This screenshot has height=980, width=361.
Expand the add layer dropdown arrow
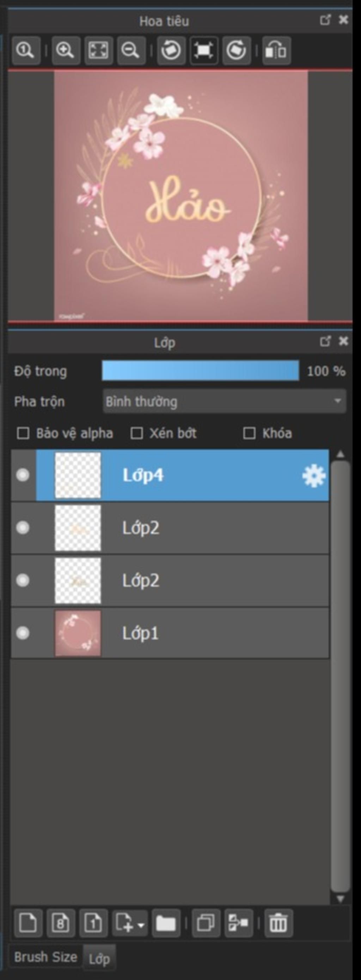point(141,925)
